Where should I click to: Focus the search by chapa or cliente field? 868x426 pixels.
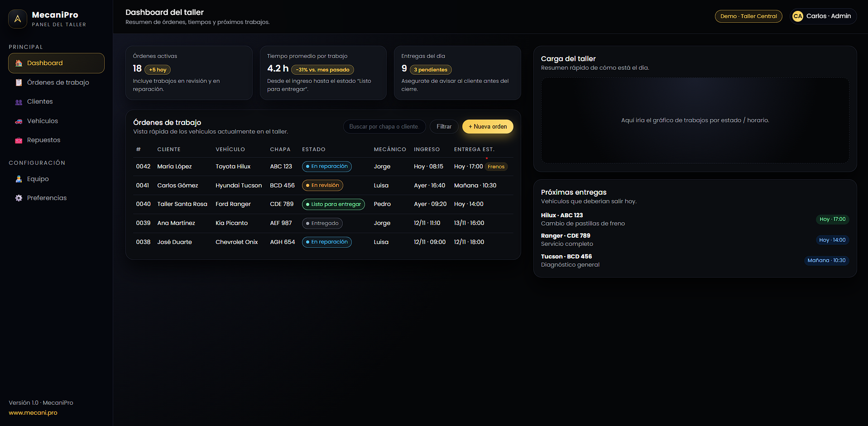point(384,127)
